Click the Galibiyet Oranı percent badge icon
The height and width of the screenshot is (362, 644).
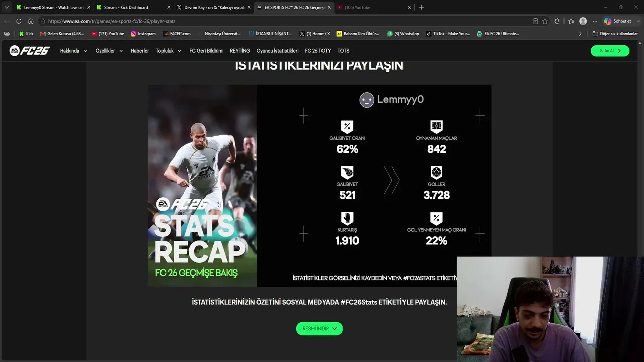pyautogui.click(x=347, y=127)
